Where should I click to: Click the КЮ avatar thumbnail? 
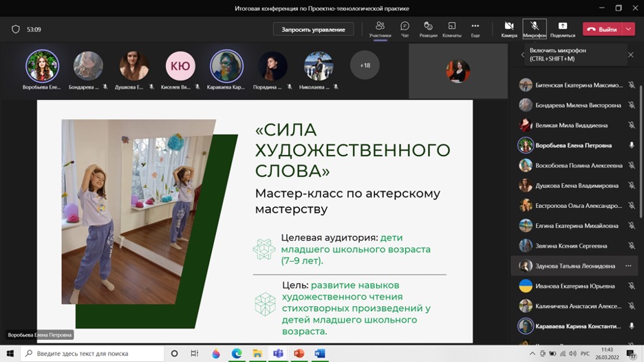click(x=180, y=66)
